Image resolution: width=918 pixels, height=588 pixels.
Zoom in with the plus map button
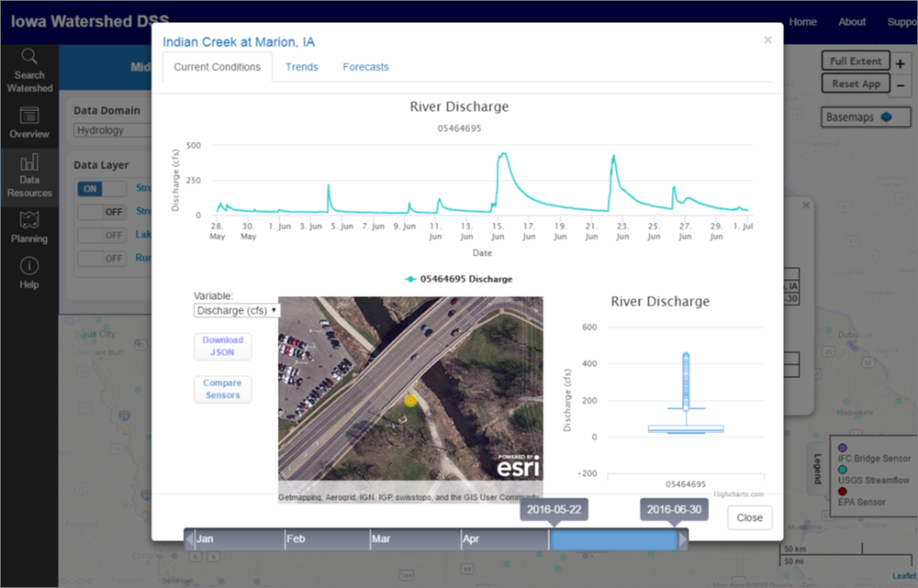click(x=900, y=64)
